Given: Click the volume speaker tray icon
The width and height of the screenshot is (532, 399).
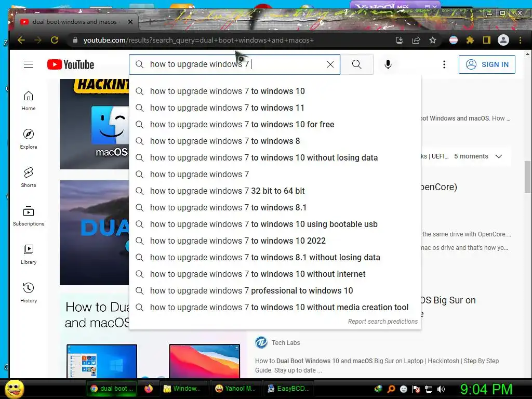Looking at the screenshot, I should [x=441, y=389].
